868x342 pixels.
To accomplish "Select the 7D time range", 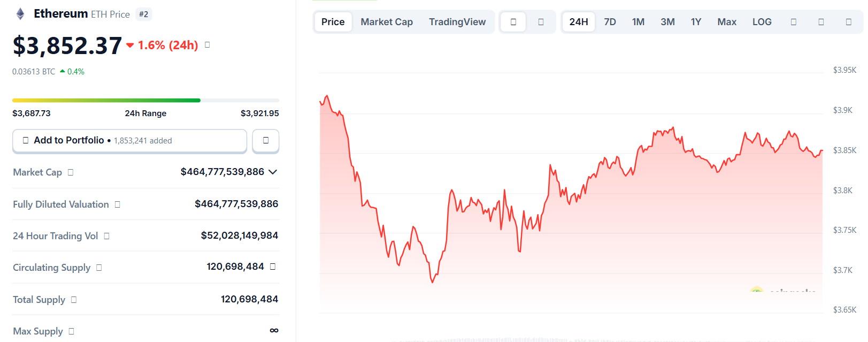I will [610, 22].
